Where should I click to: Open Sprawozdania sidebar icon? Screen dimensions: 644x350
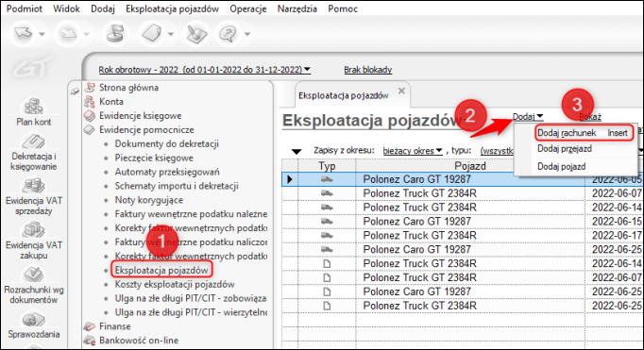click(34, 325)
